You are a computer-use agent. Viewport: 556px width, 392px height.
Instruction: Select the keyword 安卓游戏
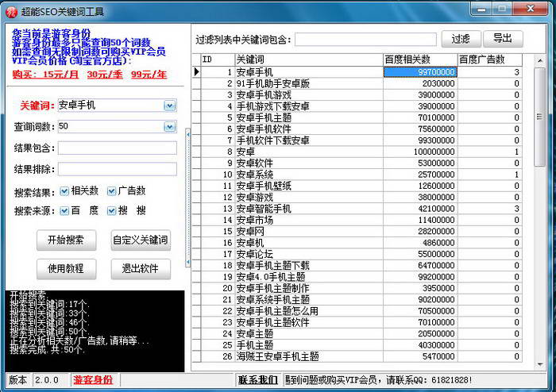click(x=255, y=198)
